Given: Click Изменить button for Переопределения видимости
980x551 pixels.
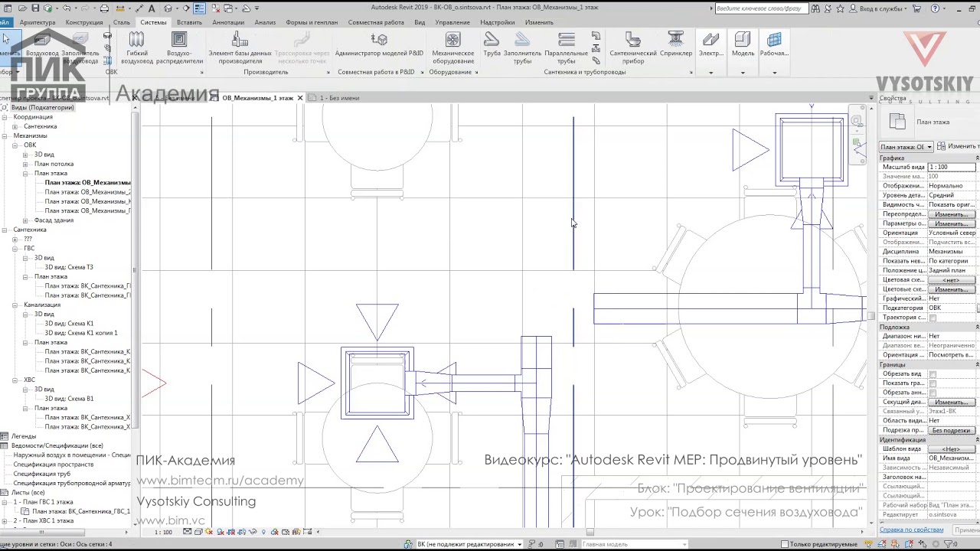Looking at the screenshot, I should 952,214.
